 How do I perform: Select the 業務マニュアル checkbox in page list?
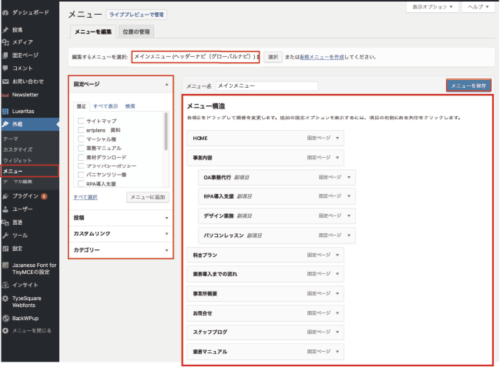(81, 148)
